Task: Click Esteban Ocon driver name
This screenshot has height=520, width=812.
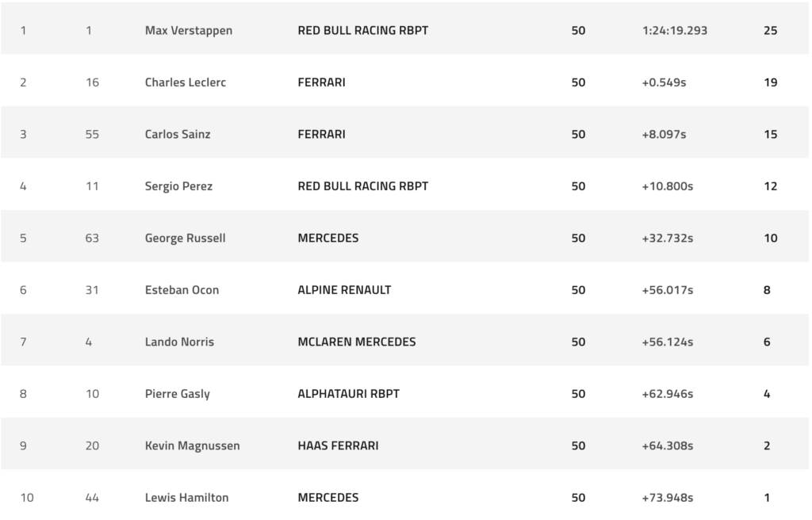Action: pos(182,290)
